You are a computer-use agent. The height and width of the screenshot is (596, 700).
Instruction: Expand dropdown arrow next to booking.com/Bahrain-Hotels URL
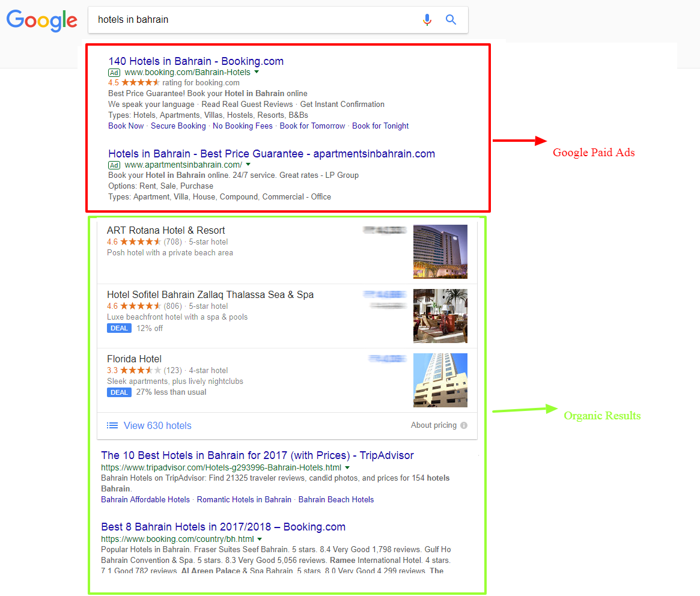[257, 72]
